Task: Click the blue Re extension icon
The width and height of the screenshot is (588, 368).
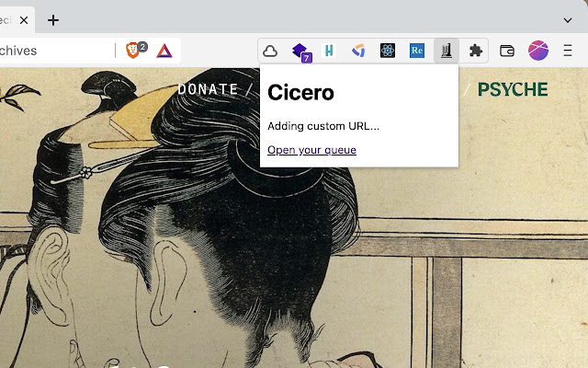Action: [x=417, y=51]
